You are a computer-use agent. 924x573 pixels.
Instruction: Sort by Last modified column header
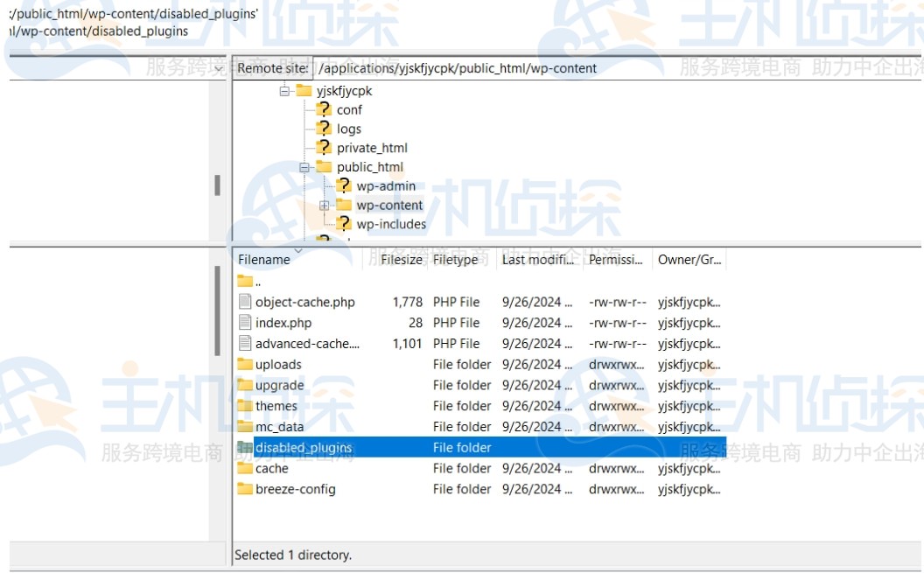(x=537, y=260)
